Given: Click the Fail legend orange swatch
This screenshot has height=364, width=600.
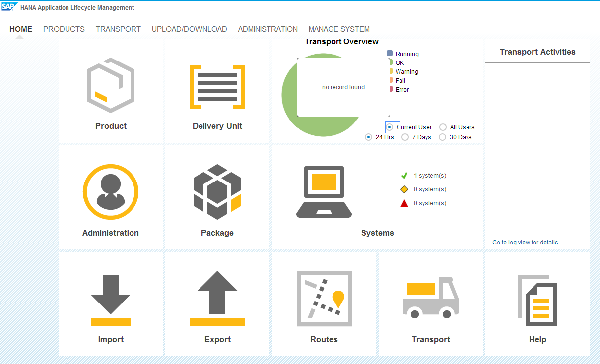Looking at the screenshot, I should tap(391, 80).
